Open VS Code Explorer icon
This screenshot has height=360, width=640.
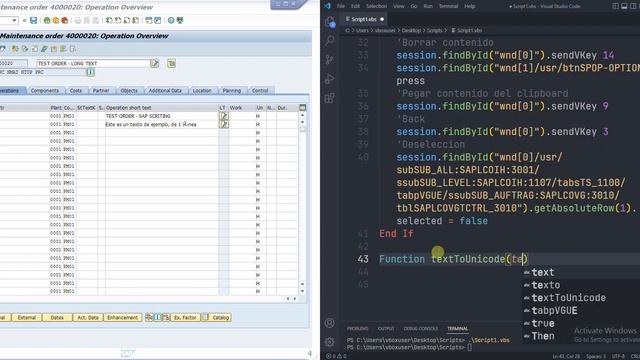(330, 22)
